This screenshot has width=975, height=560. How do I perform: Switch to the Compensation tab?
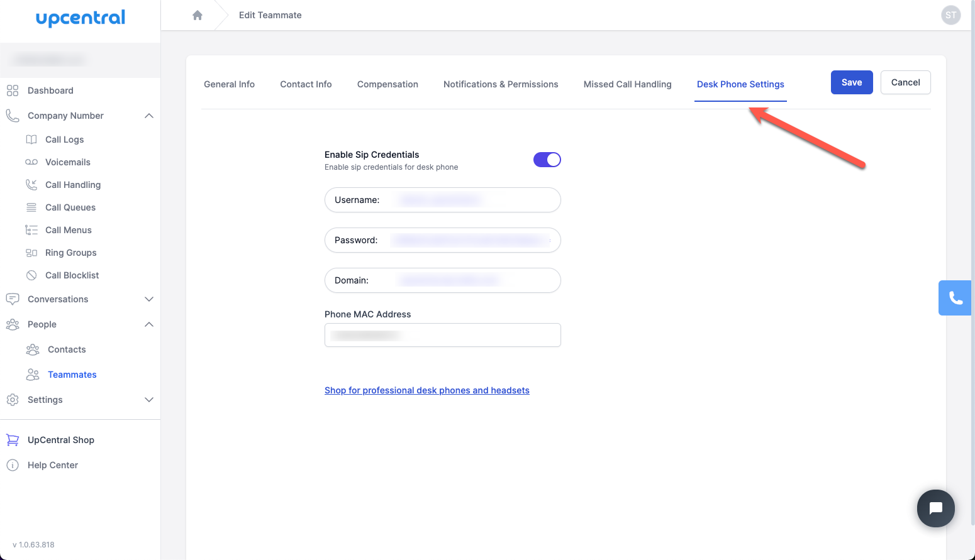387,84
